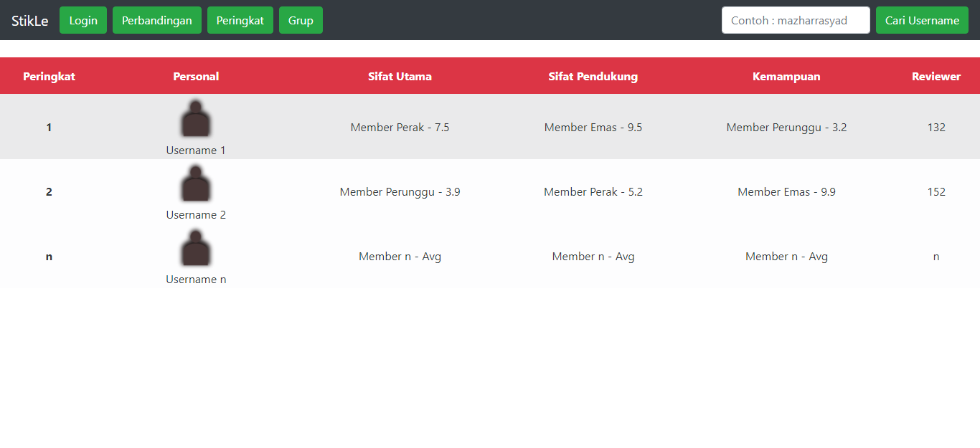Click the reviewer value n
The width and height of the screenshot is (980, 448).
(x=936, y=257)
